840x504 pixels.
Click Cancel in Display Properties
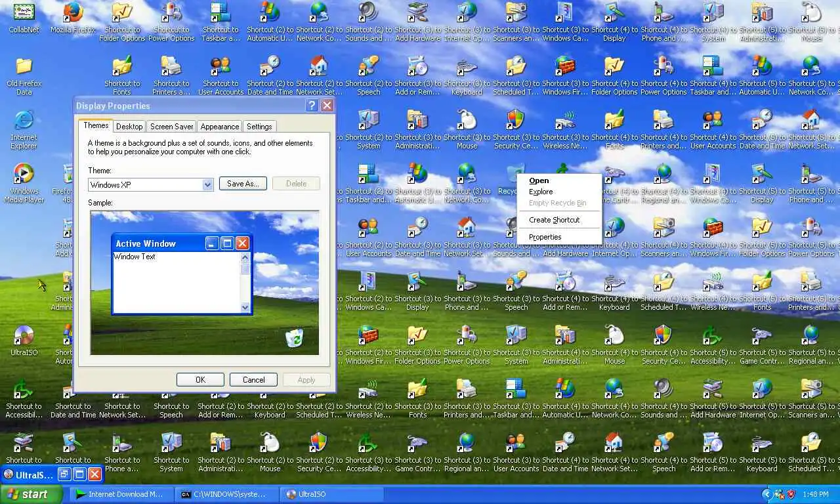[253, 379]
